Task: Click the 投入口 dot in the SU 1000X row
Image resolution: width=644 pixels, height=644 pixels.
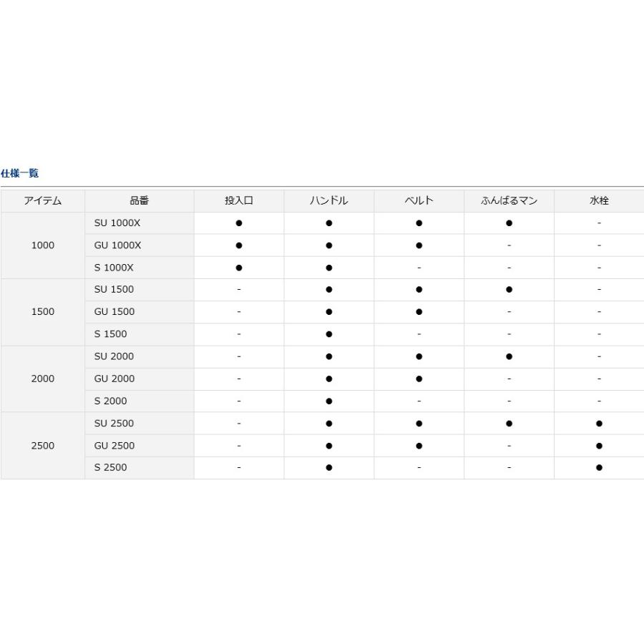Action: [239, 223]
